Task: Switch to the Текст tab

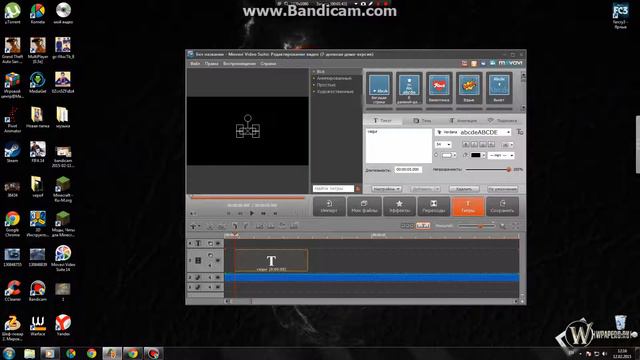Action: click(x=382, y=120)
